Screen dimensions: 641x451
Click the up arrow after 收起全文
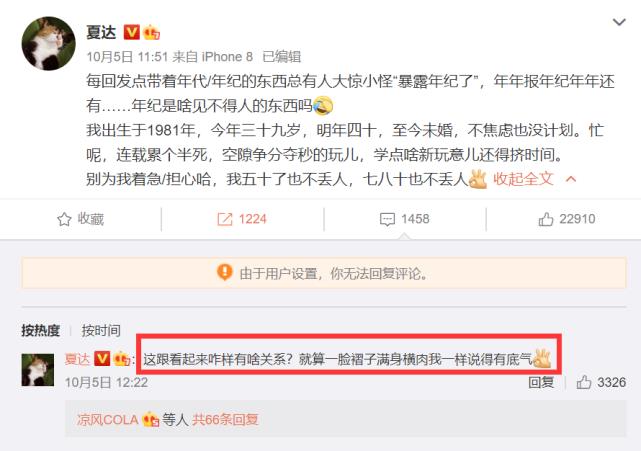[x=571, y=179]
